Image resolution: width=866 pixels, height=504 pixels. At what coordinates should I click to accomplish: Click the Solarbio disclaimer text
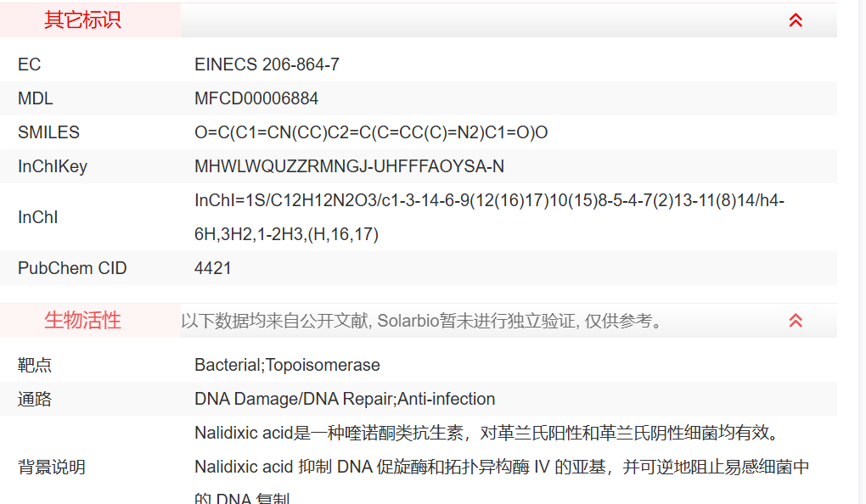421,321
